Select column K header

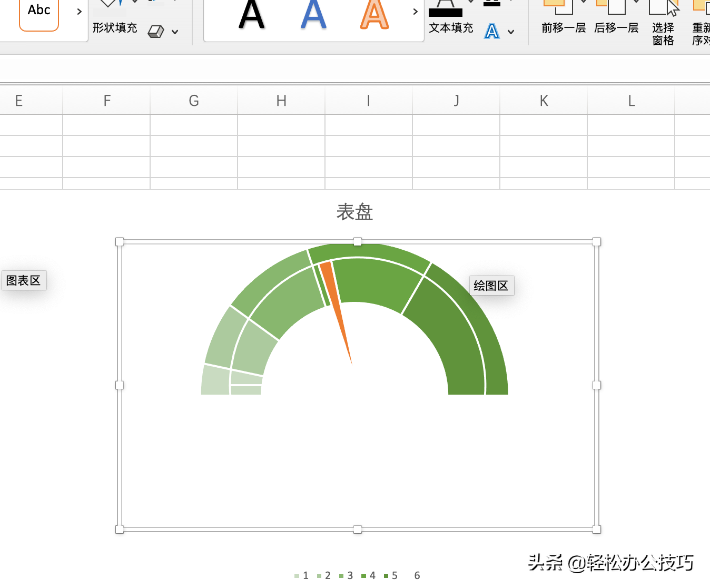point(544,101)
